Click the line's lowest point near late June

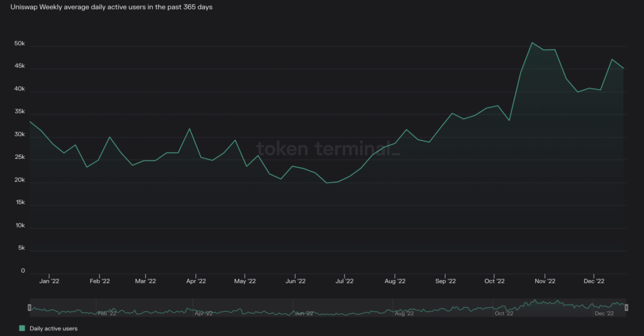pos(327,183)
